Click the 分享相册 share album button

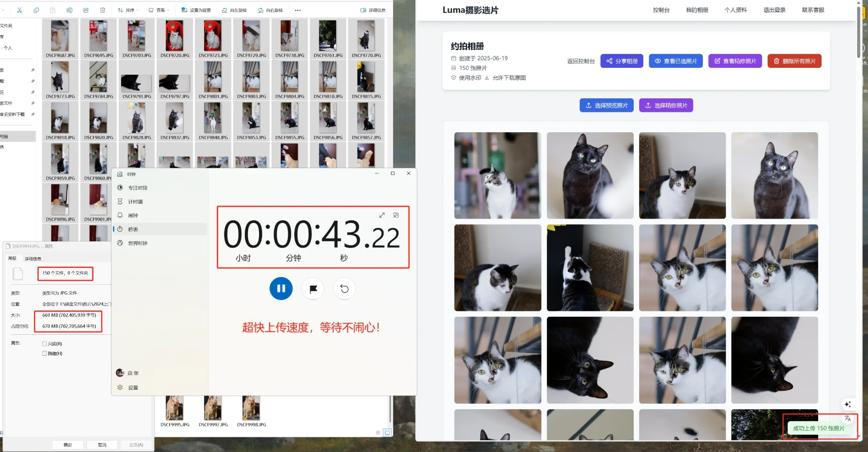coord(621,61)
